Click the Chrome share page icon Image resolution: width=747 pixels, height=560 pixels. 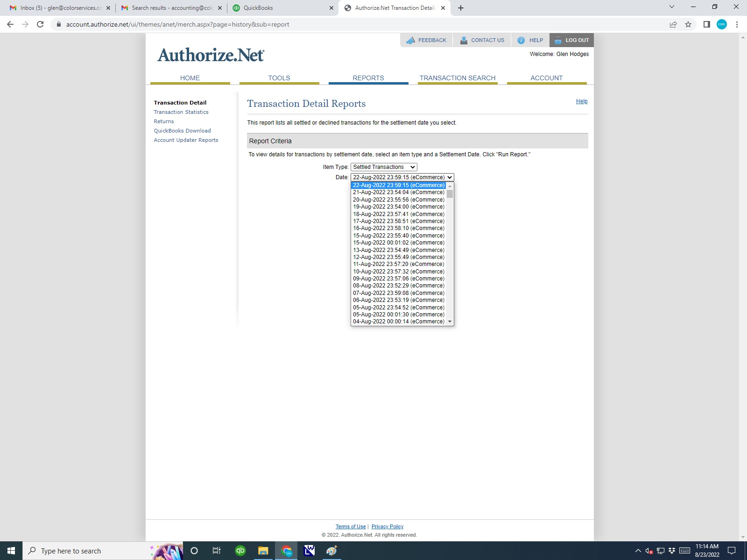tap(673, 25)
